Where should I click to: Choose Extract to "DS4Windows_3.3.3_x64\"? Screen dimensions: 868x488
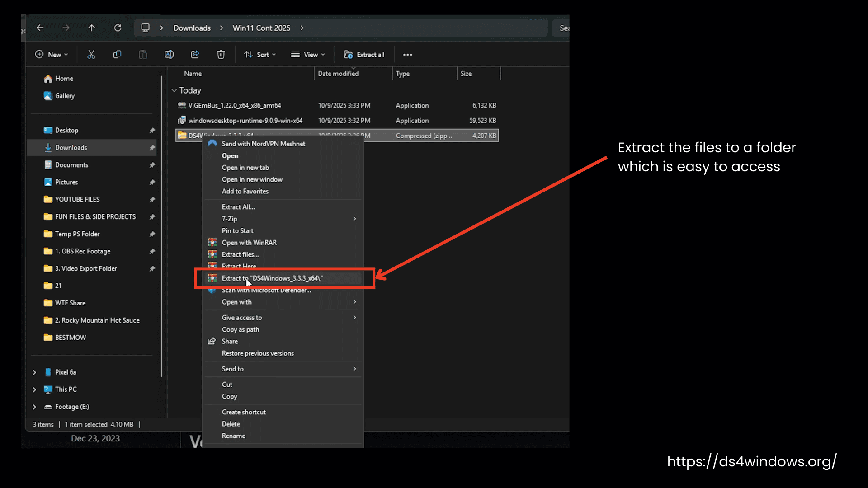(x=283, y=278)
